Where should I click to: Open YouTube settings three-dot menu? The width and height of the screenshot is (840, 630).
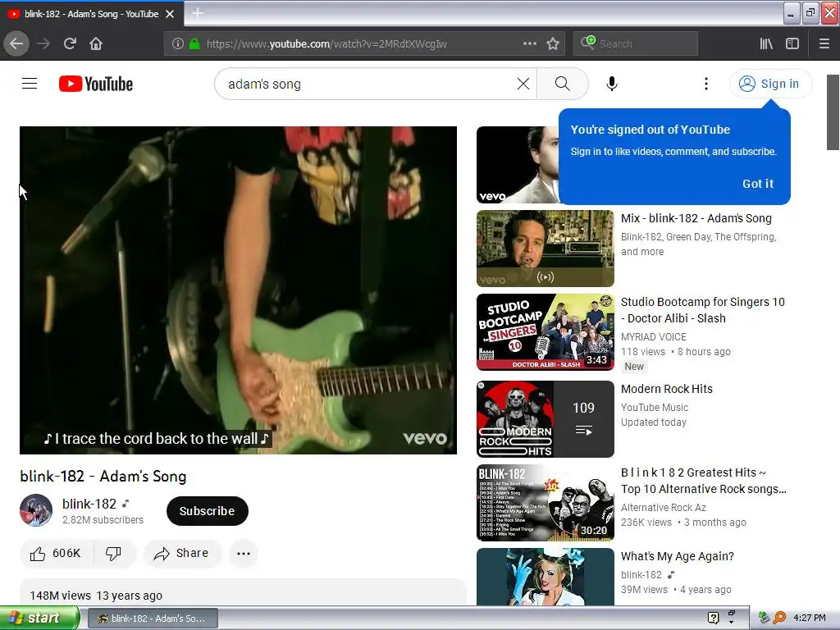click(706, 84)
